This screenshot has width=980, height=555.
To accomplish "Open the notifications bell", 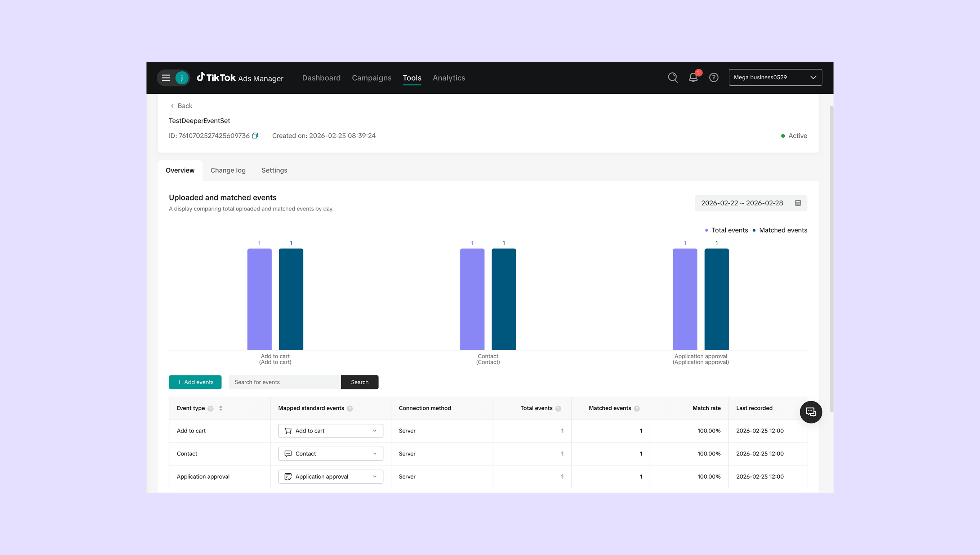I will click(693, 77).
